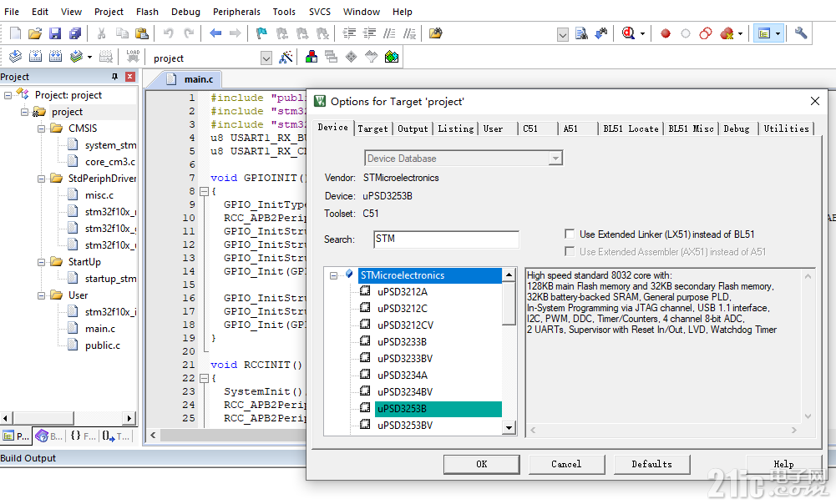This screenshot has height=504, width=836.
Task: Click the Batch Build icon
Action: pyautogui.click(x=76, y=56)
